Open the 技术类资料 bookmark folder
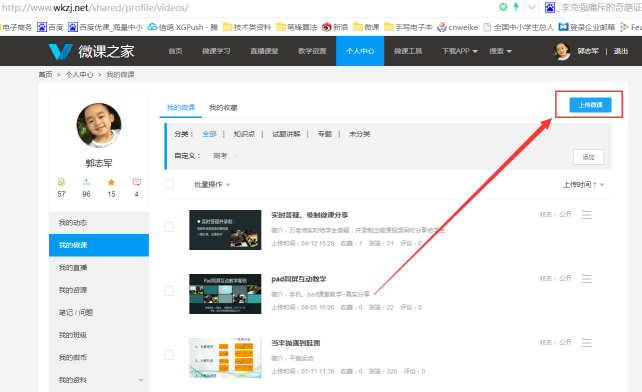This screenshot has height=392, width=642. click(x=247, y=27)
